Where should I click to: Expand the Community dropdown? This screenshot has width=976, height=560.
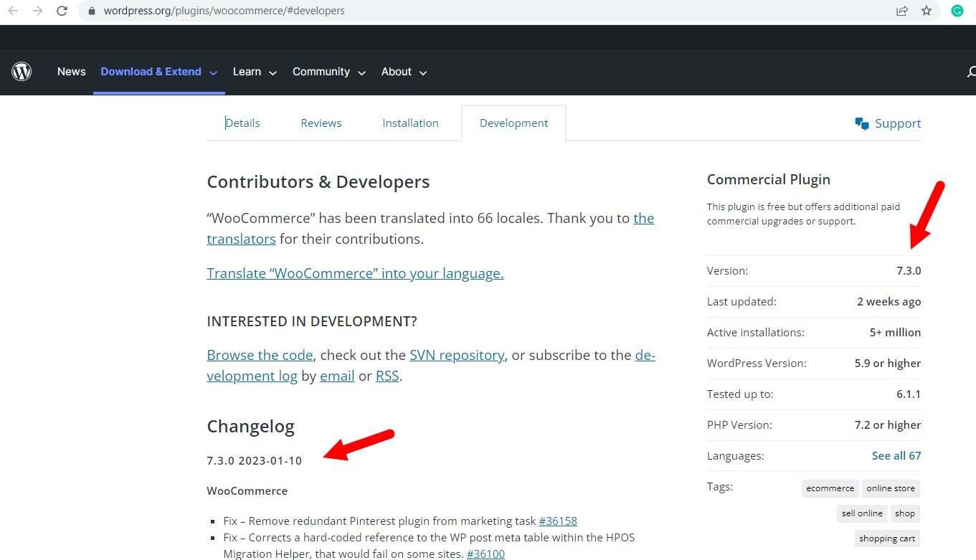[362, 72]
